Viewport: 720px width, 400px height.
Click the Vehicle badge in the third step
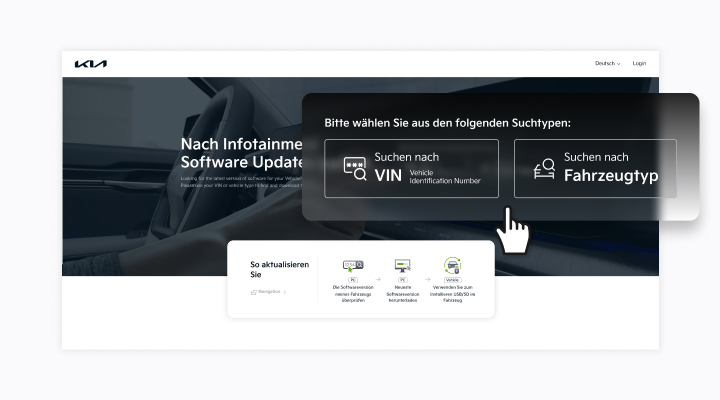point(452,280)
